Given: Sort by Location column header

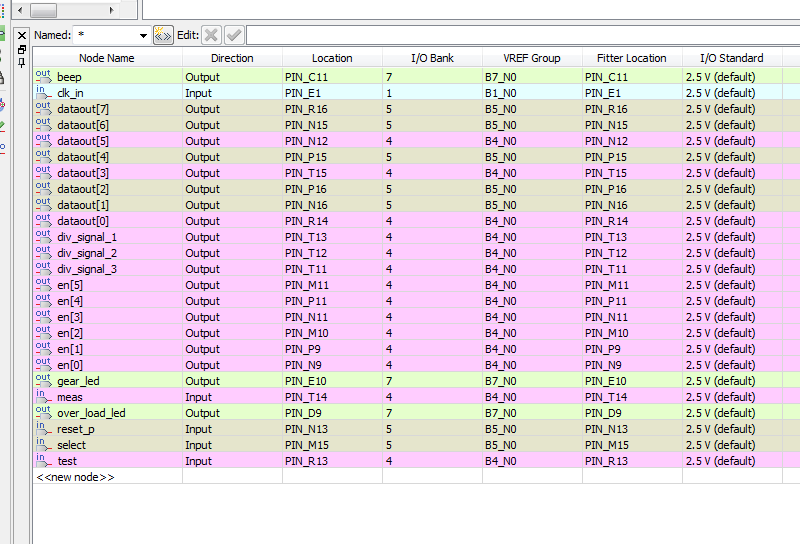Looking at the screenshot, I should coord(332,58).
